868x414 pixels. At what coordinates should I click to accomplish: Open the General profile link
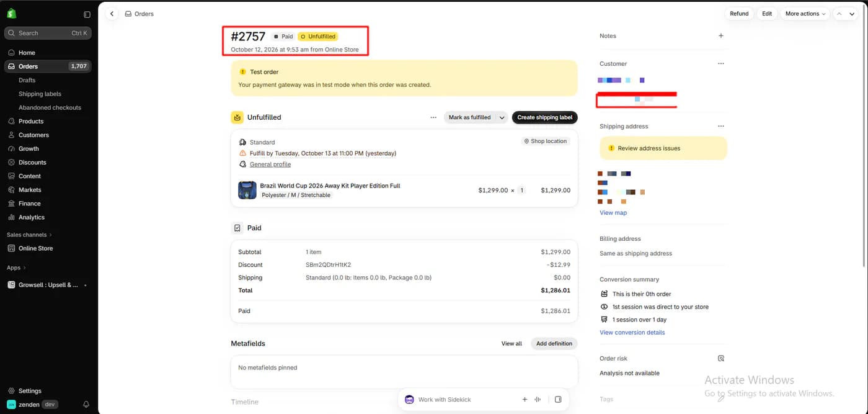coord(270,164)
